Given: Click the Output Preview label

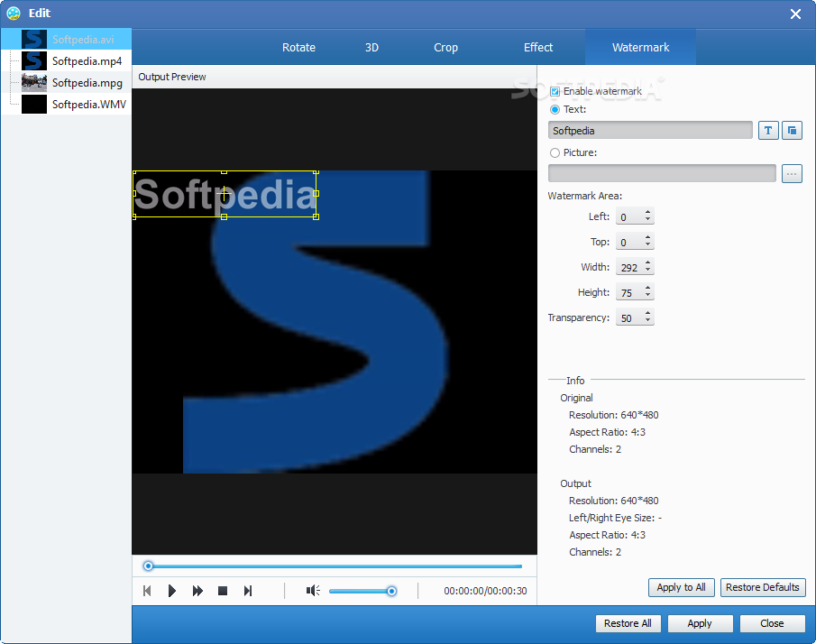Looking at the screenshot, I should pos(171,77).
